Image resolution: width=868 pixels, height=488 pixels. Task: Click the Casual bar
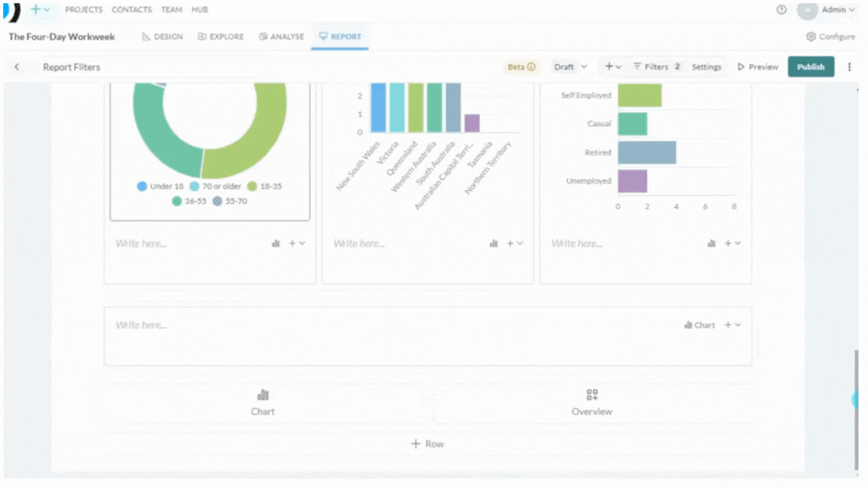(633, 124)
